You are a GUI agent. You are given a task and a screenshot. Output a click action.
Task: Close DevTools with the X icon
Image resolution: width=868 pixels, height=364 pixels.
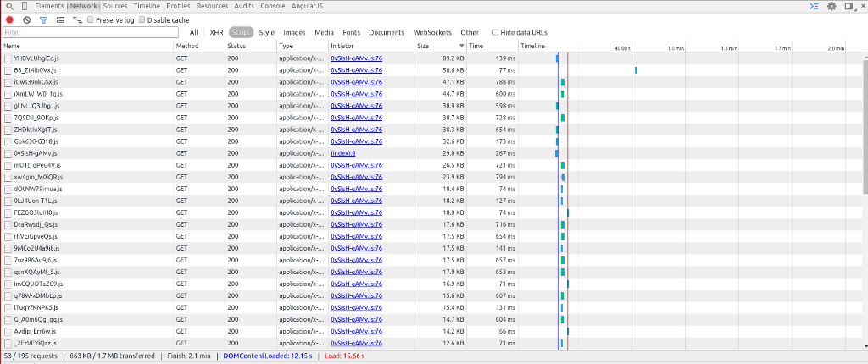pos(862,6)
